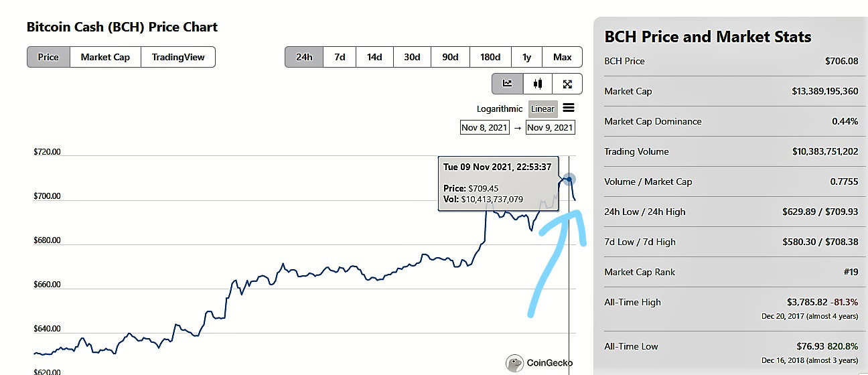
Task: Select the 180d time range
Action: pos(491,57)
